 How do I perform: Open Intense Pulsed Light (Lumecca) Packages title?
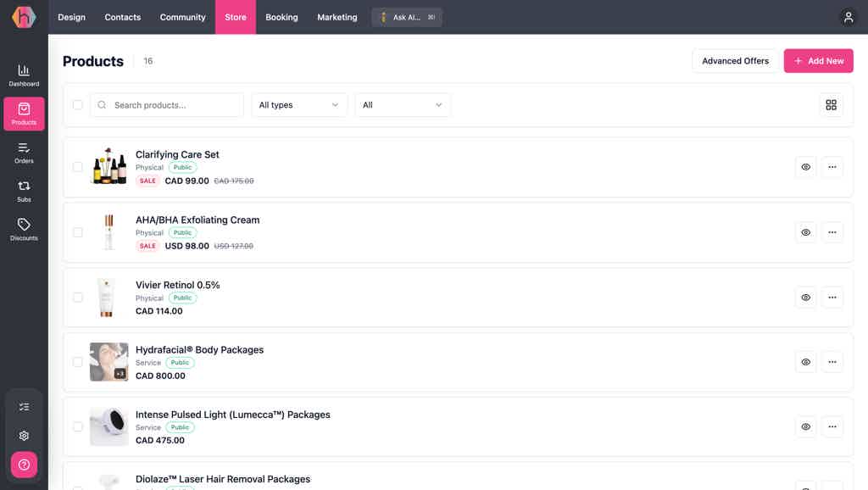232,415
